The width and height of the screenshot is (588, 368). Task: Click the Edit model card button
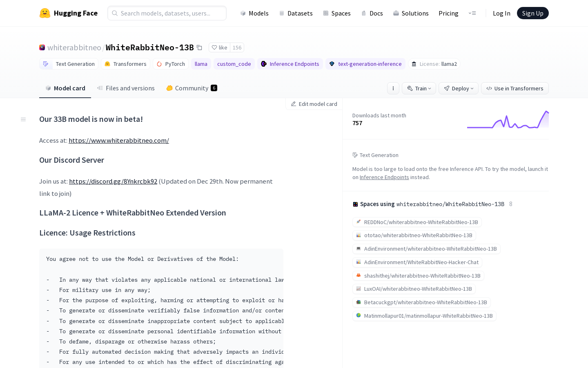(x=314, y=104)
